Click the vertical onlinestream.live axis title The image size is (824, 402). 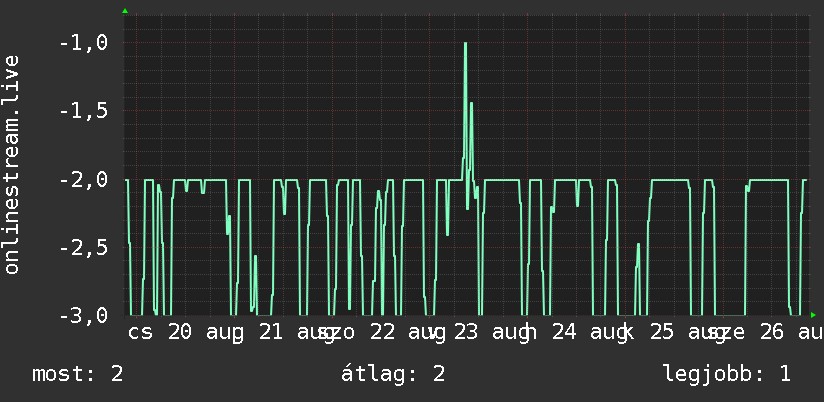(11, 164)
